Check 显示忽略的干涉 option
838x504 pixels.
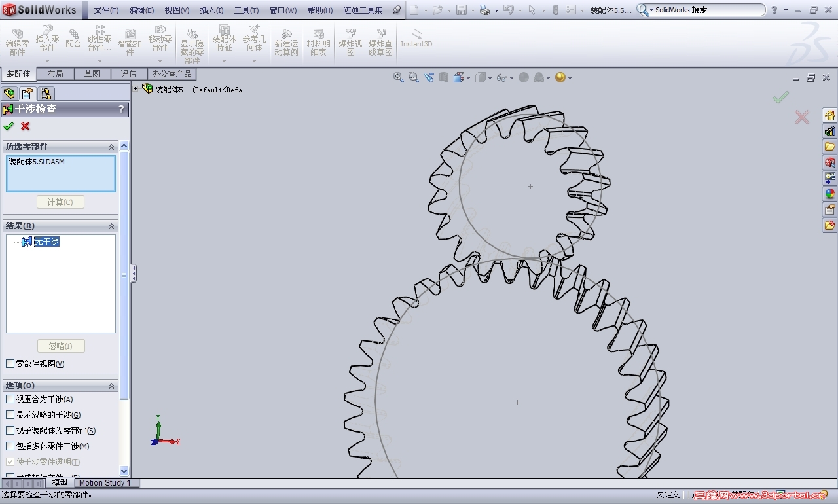(x=10, y=415)
